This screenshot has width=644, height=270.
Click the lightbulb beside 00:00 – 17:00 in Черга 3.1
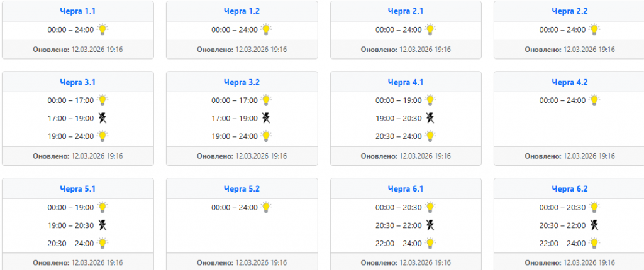click(103, 100)
